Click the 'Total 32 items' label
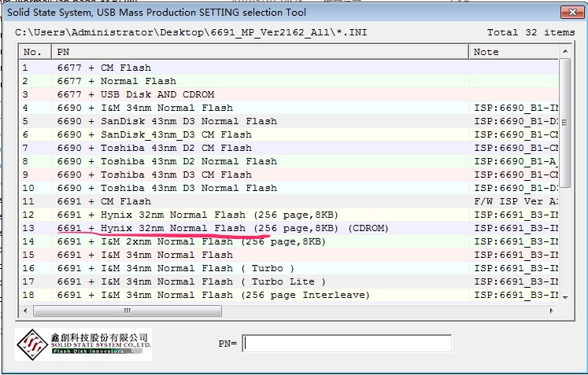Viewport: 588px width, 375px height. [531, 32]
